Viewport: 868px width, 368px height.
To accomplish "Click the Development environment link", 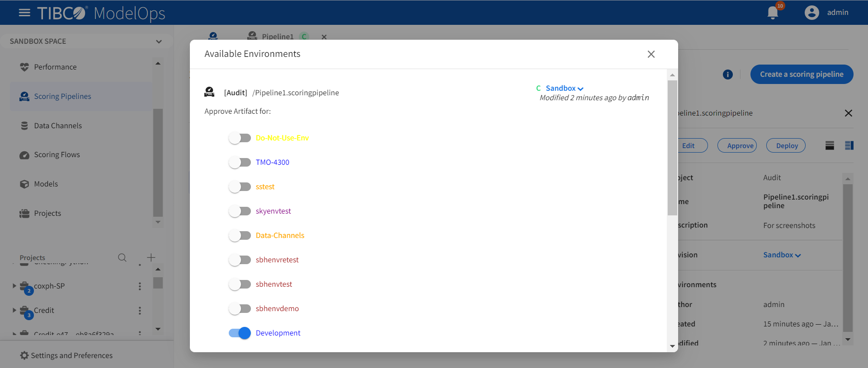I will [x=278, y=333].
